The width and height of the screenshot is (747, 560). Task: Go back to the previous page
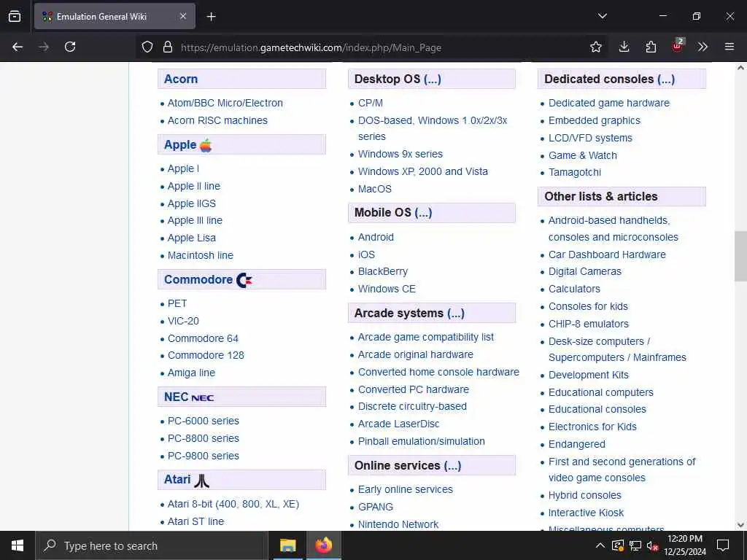pos(18,47)
